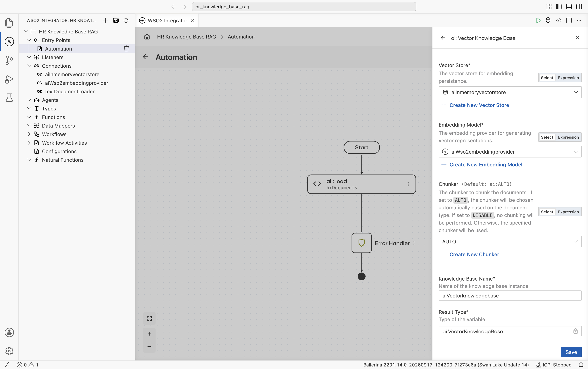Expand the Workflows tree node

pos(29,134)
